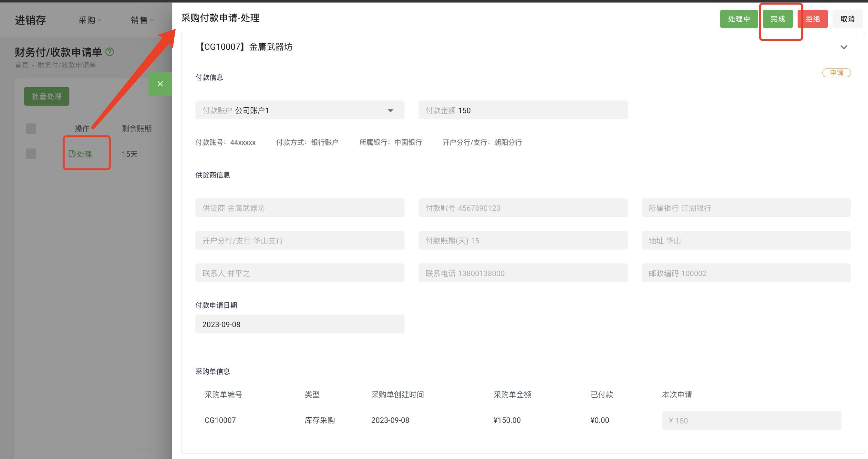Select the header select-all checkbox
Viewport: 868px width, 459px height.
(x=31, y=129)
